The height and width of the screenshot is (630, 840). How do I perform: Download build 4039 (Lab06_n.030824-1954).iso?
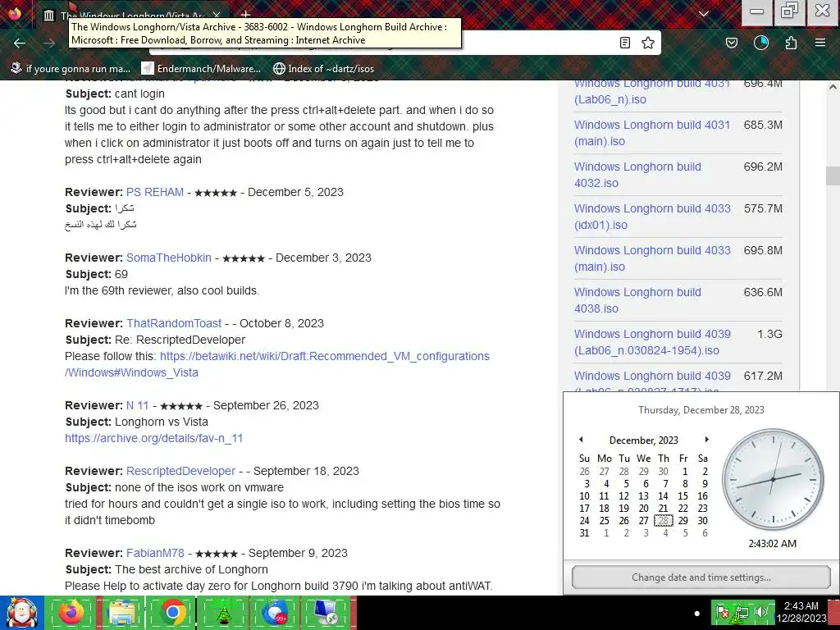click(x=652, y=342)
